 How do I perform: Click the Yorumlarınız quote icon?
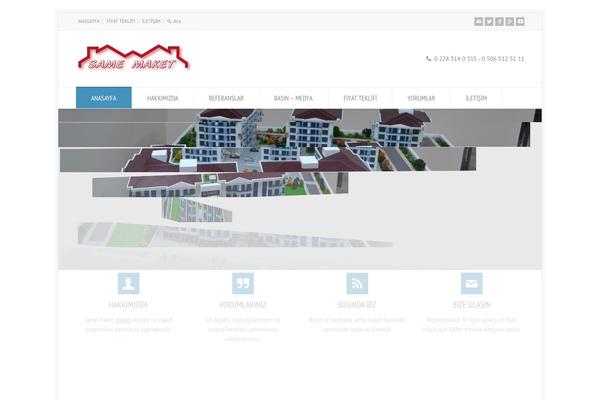(x=243, y=283)
